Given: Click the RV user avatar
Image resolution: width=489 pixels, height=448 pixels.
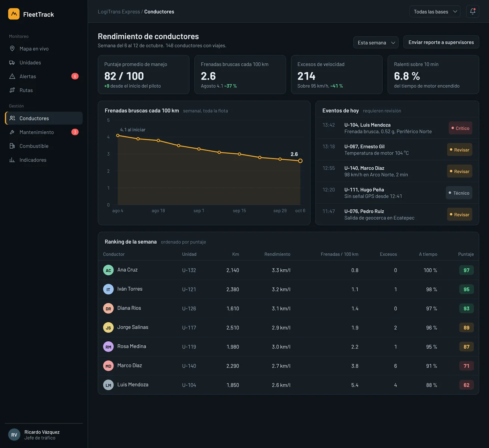Looking at the screenshot, I should (x=14, y=435).
